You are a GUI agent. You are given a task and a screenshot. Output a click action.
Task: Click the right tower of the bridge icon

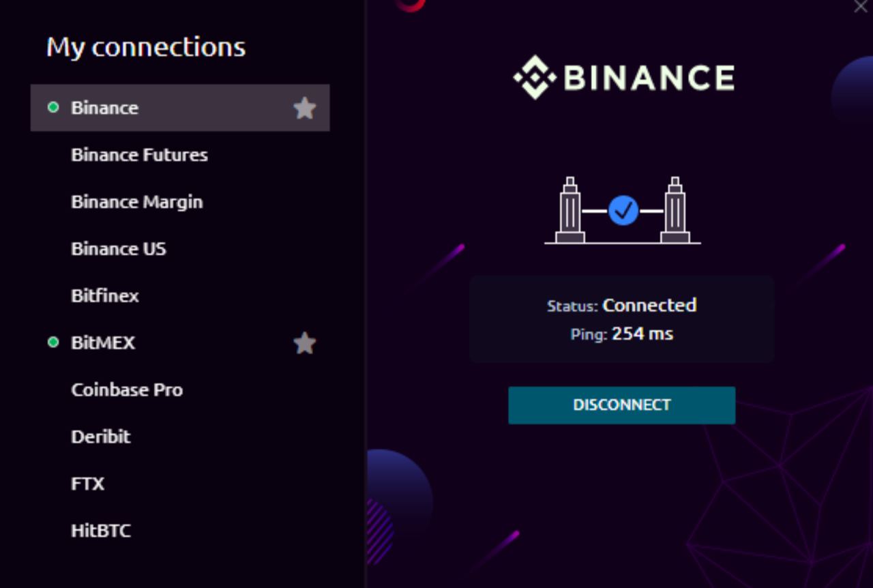(675, 211)
